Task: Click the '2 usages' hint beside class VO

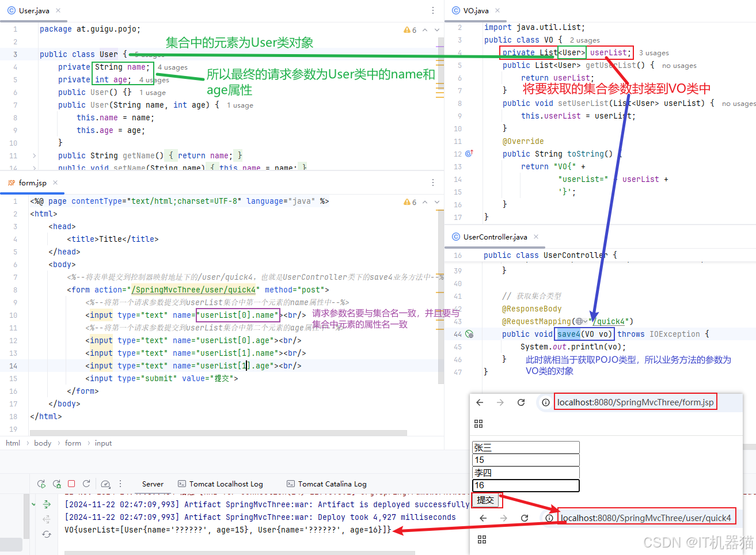Action: tap(585, 40)
